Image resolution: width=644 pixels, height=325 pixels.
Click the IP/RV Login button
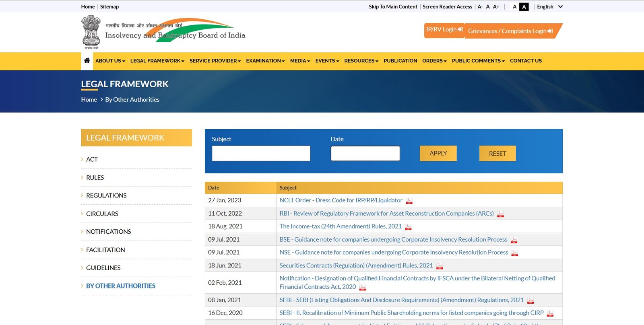[444, 30]
